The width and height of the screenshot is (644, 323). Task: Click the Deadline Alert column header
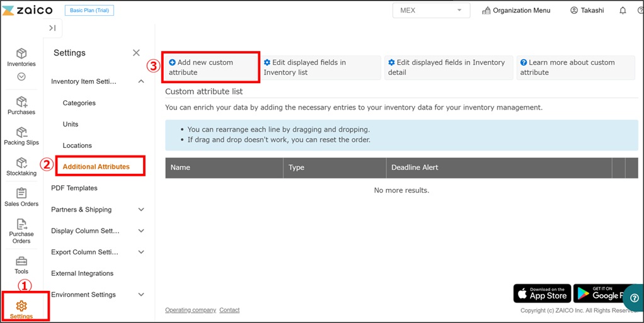[499, 167]
